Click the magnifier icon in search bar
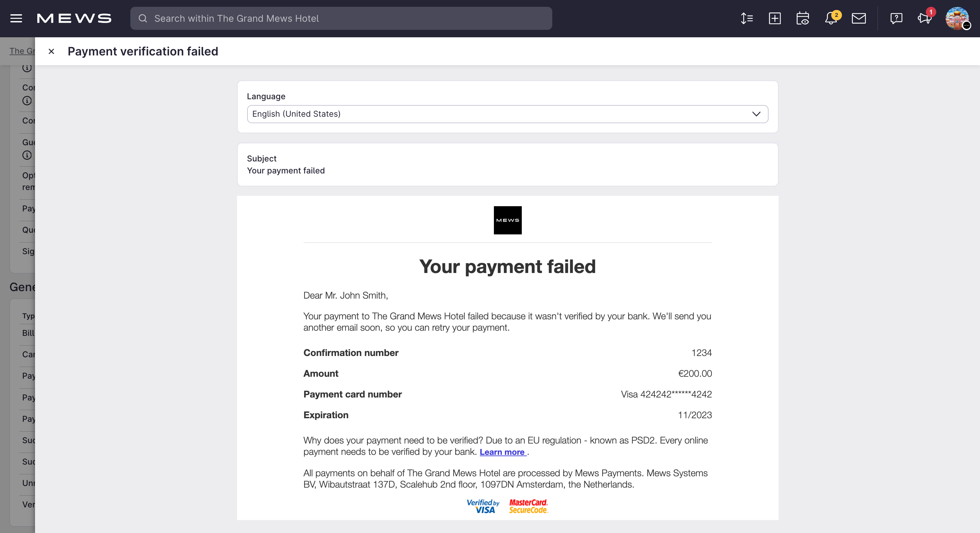Screen dimensions: 980x533 click(143, 18)
